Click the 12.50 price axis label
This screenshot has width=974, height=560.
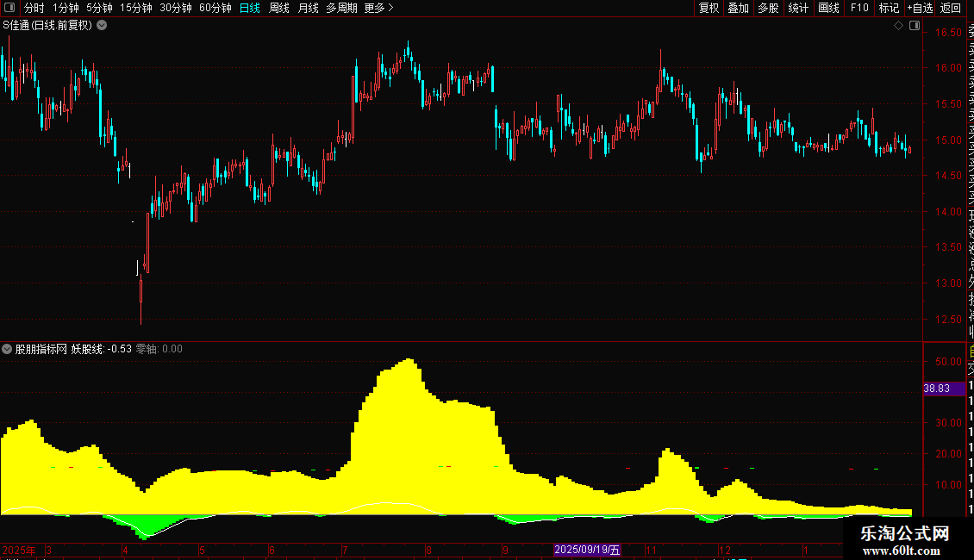[x=948, y=319]
